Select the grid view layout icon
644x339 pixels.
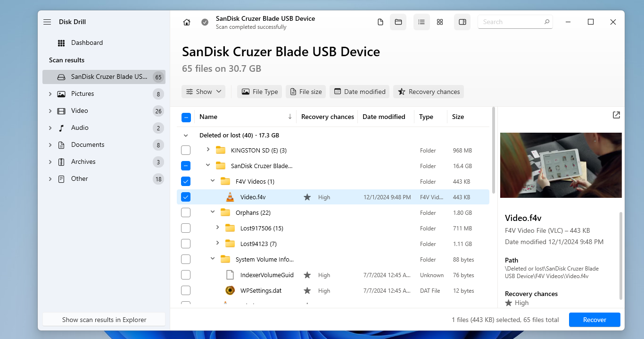click(x=440, y=22)
